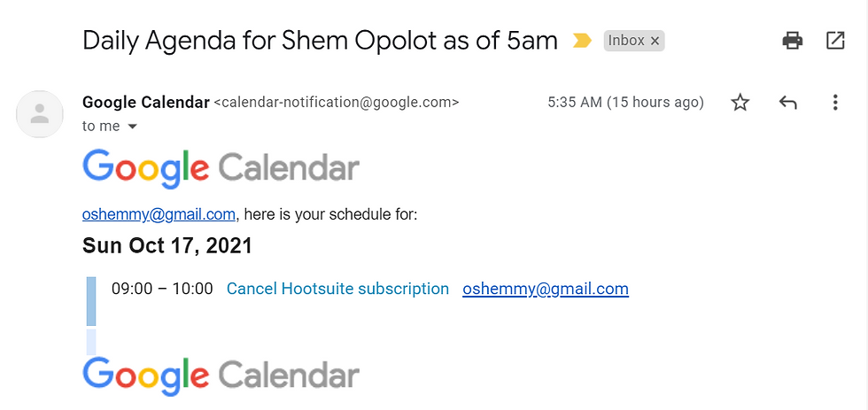Expand recipient details arrow next to 'to me'

pos(132,127)
